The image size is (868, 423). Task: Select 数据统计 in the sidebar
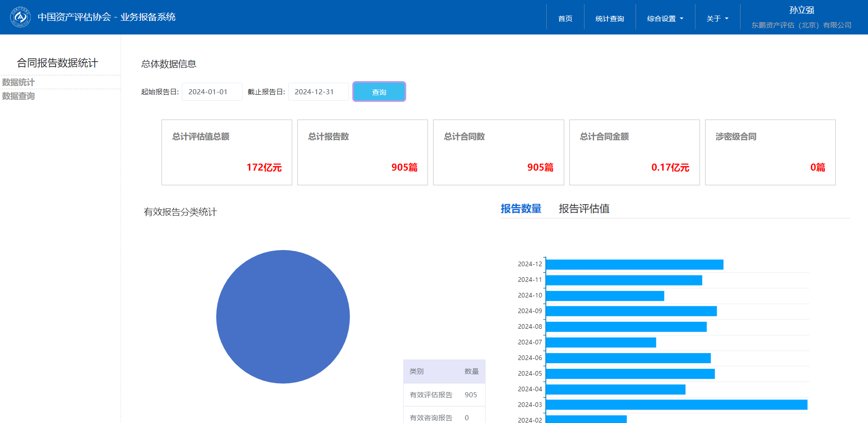tap(18, 82)
